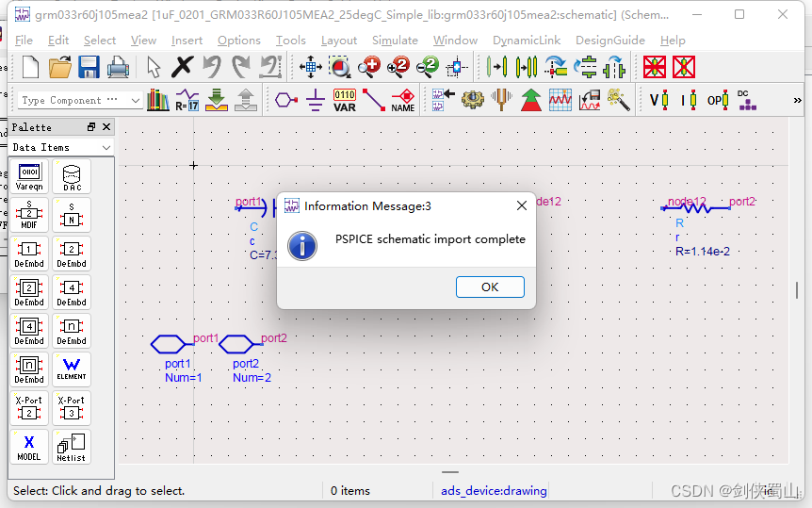The width and height of the screenshot is (812, 508).
Task: Click the Print icon in toolbar
Action: (118, 68)
